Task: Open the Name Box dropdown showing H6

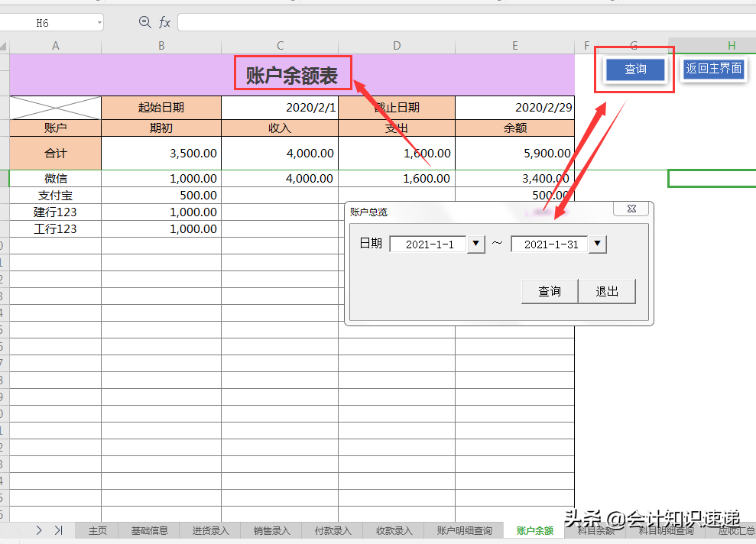Action: (x=99, y=23)
